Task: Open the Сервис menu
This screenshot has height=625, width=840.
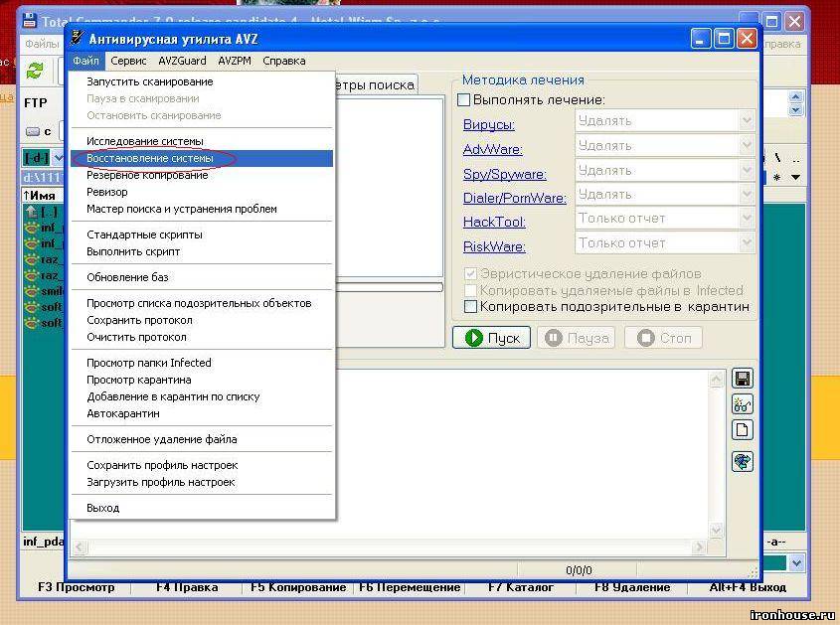Action: (128, 61)
